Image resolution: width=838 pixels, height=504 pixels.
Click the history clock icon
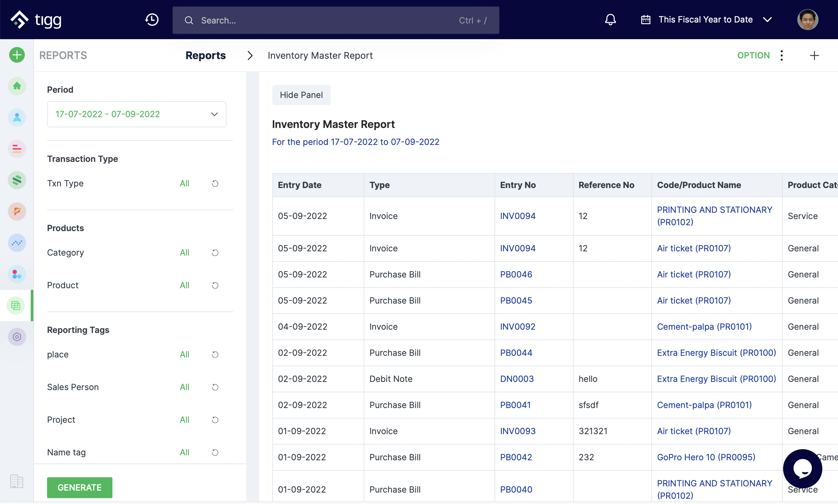152,20
